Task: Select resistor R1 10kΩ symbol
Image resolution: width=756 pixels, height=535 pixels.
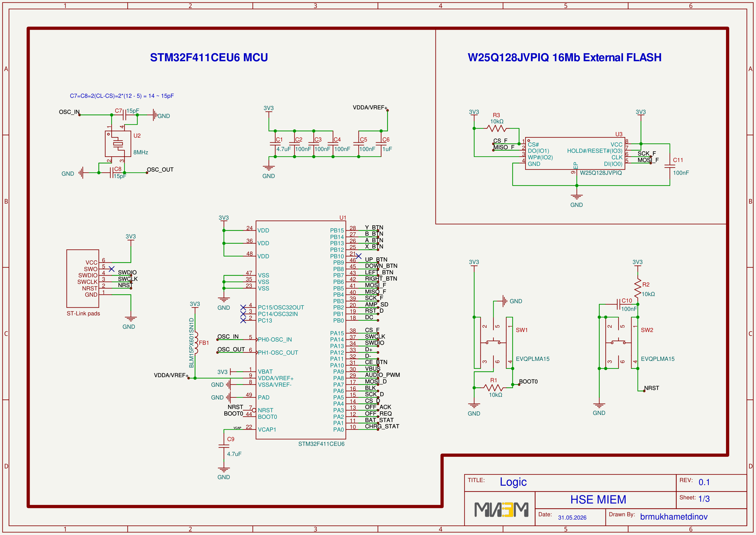Action: tap(494, 388)
